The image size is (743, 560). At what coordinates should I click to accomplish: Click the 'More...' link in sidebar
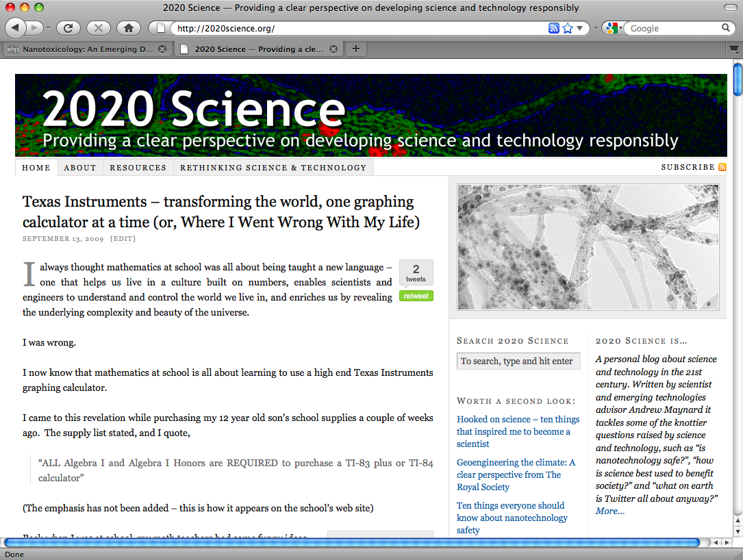tap(610, 511)
